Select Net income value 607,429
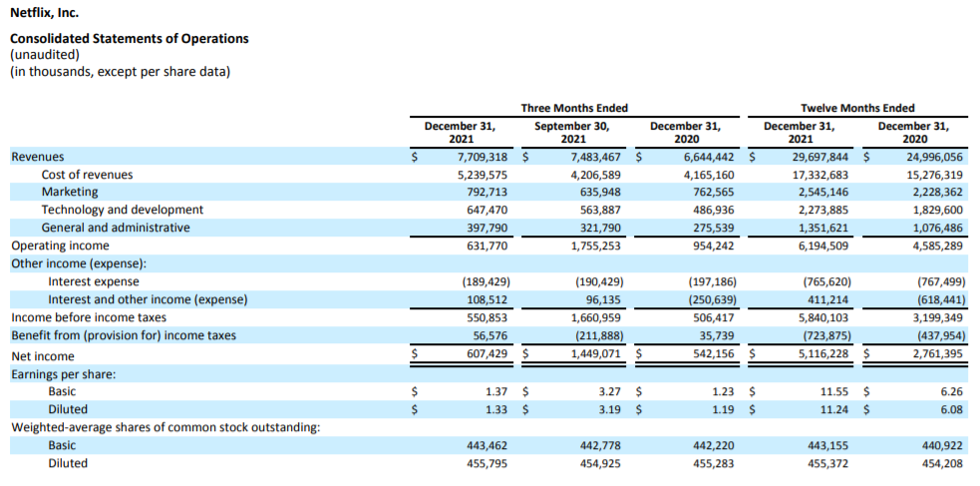The height and width of the screenshot is (486, 980). click(x=488, y=354)
